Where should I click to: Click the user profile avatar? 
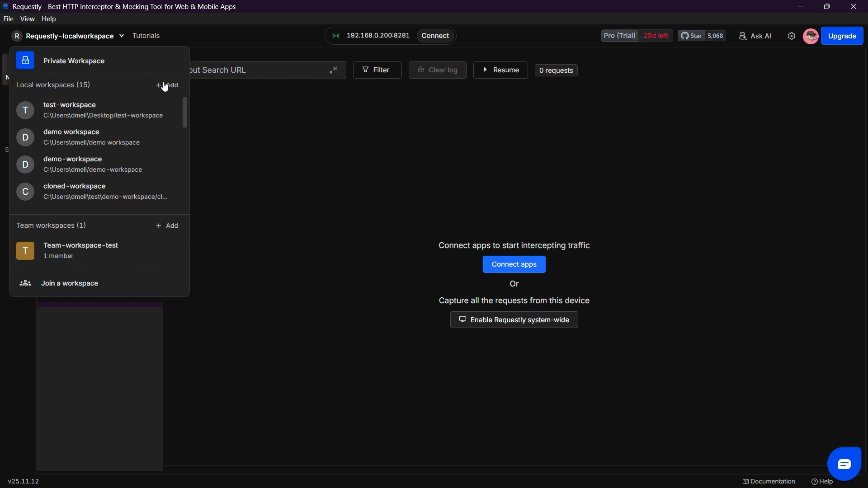tap(810, 36)
